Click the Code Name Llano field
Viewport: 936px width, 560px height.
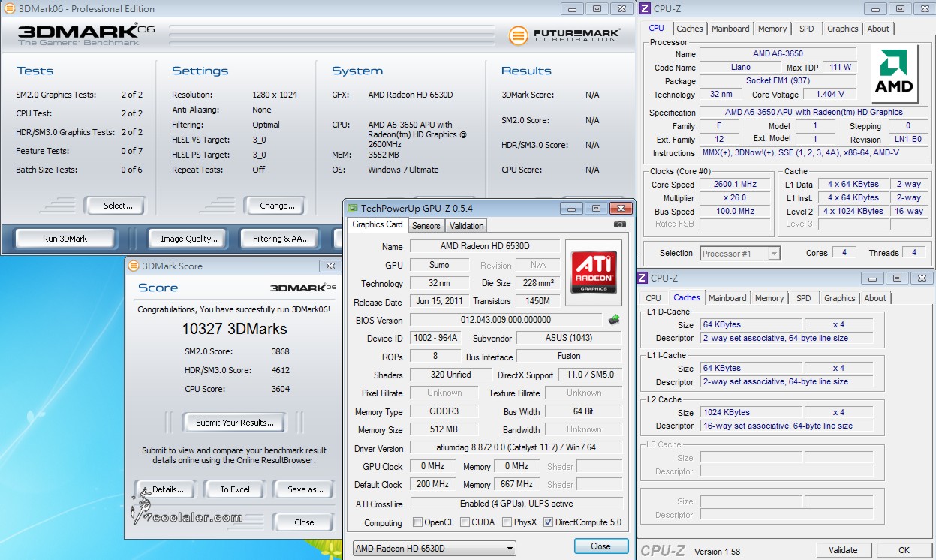coord(740,68)
